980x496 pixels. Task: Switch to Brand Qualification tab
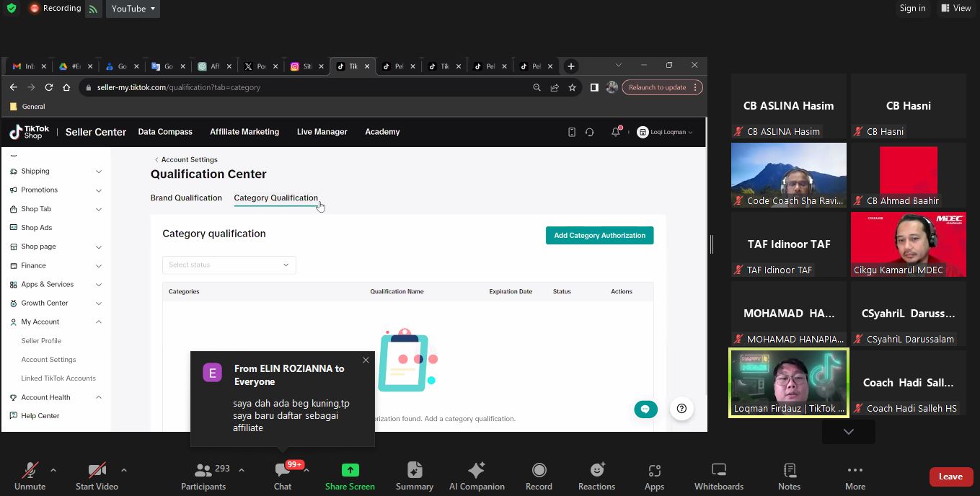coord(186,198)
